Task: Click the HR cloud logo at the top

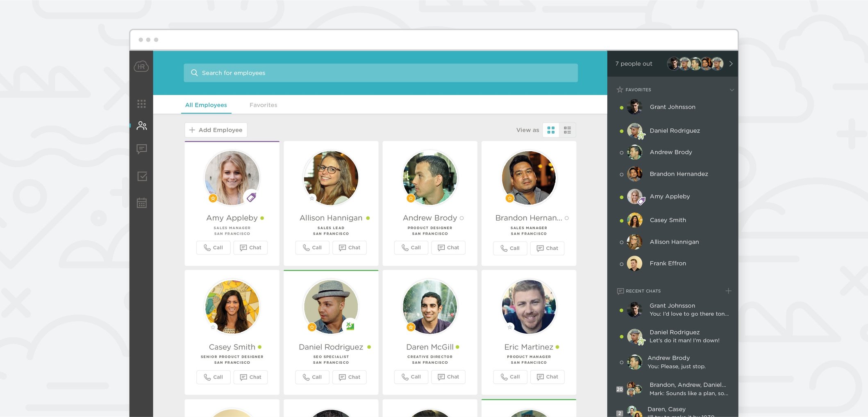Action: click(x=141, y=66)
